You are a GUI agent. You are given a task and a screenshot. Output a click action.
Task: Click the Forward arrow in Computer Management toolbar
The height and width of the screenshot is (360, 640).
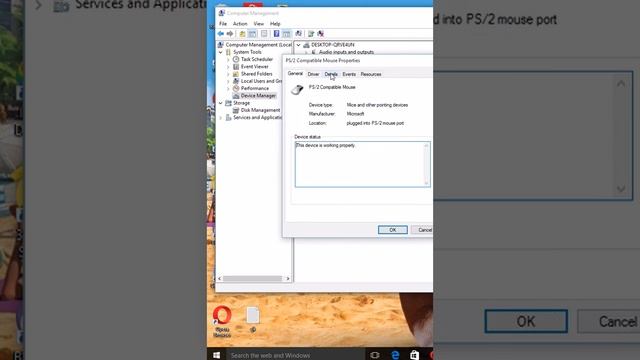[230, 33]
